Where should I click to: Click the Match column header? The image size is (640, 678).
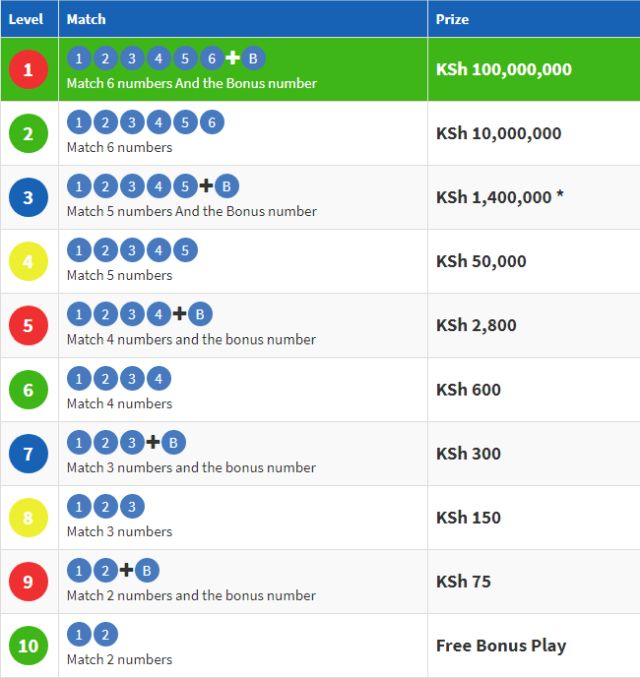point(86,19)
